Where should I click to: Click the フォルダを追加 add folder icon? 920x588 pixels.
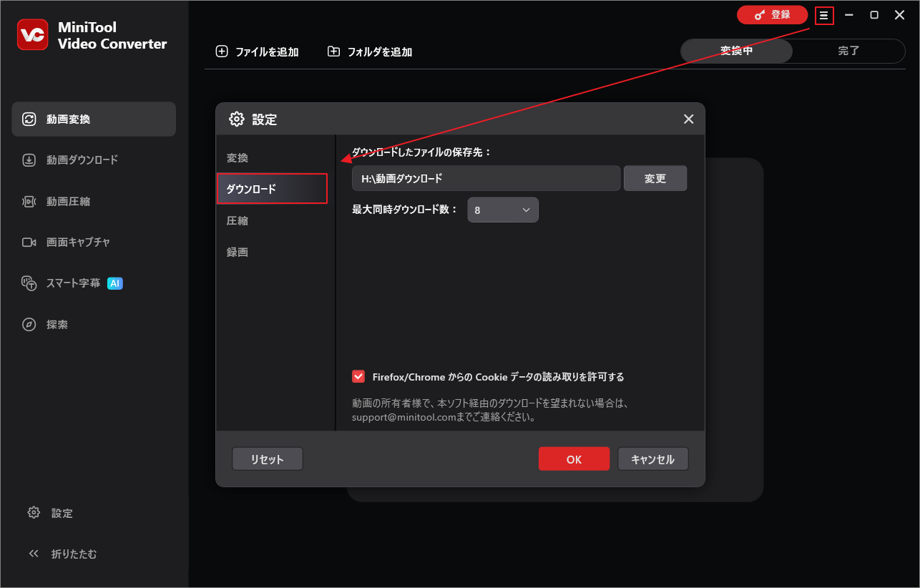[333, 51]
